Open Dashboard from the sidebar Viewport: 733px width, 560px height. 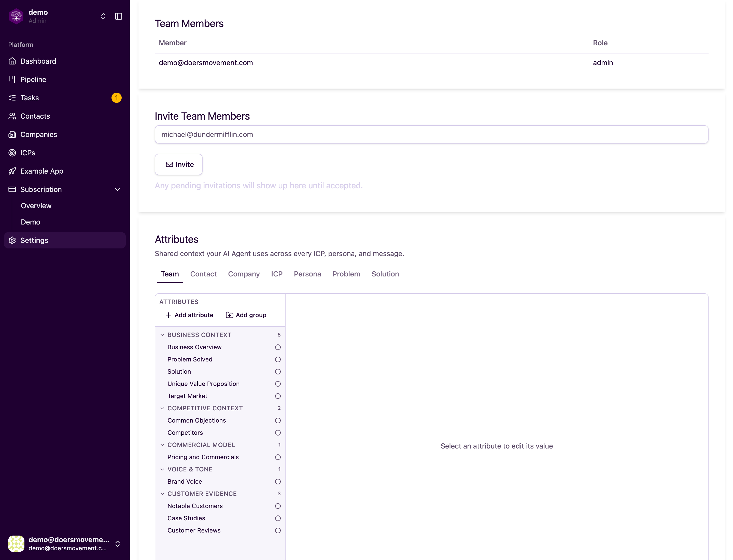pyautogui.click(x=65, y=61)
